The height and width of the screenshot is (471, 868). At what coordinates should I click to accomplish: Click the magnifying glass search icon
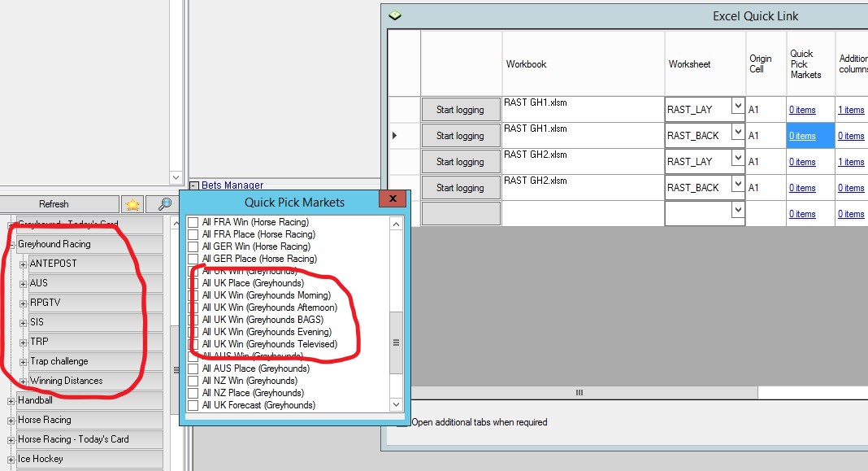[x=164, y=203]
